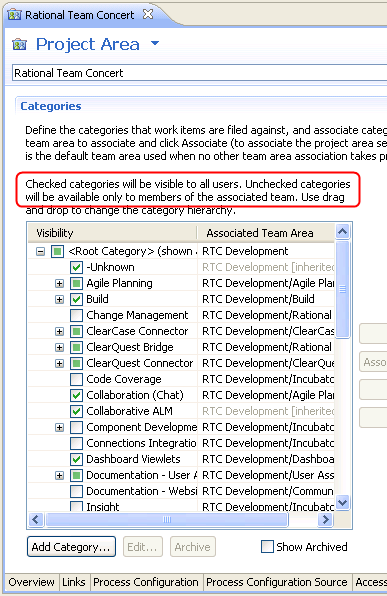
Task: Expand the Component Development category
Action: click(x=60, y=427)
